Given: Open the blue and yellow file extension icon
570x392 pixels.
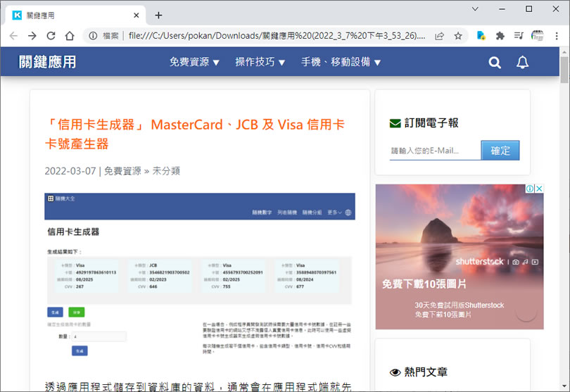Looking at the screenshot, I should pos(481,36).
